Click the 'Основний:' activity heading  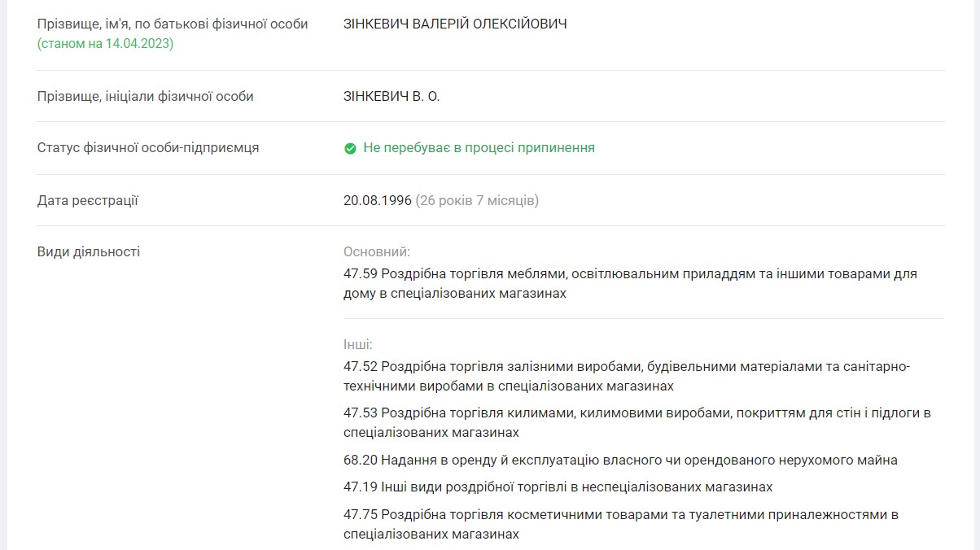pyautogui.click(x=377, y=252)
